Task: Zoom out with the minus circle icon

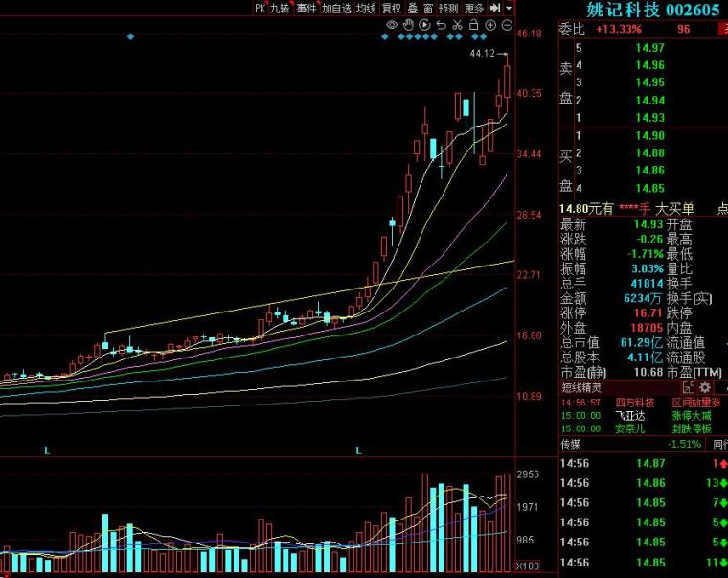Action: point(508,25)
